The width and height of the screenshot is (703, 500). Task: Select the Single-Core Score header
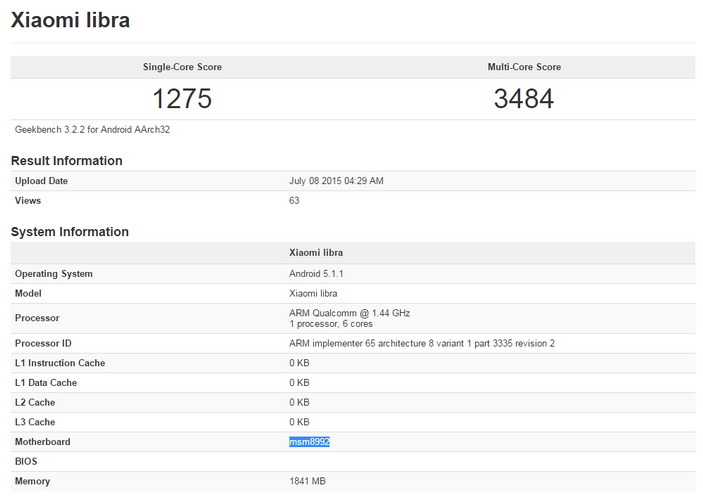pyautogui.click(x=182, y=67)
